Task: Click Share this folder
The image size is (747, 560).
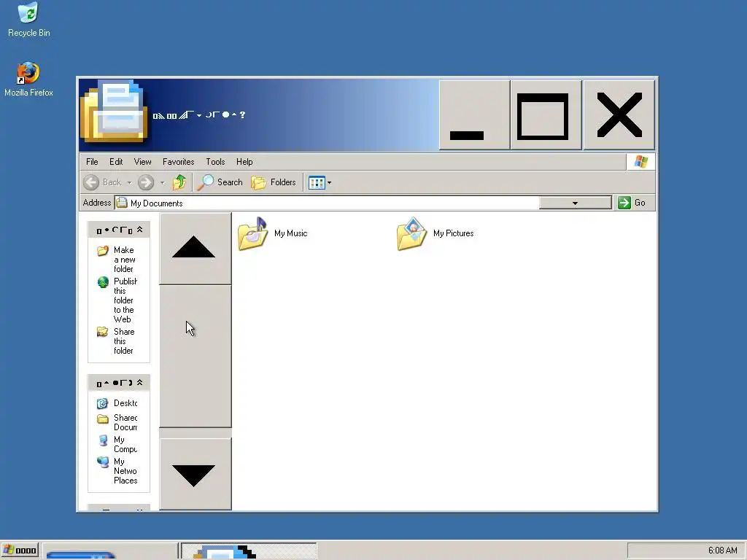Action: [x=124, y=341]
